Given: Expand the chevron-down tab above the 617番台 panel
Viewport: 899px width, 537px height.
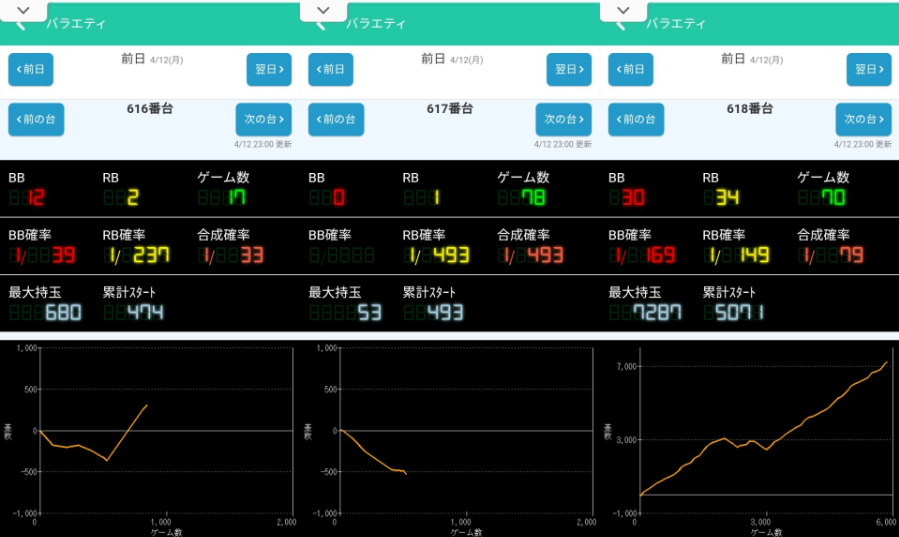Looking at the screenshot, I should pos(323,9).
